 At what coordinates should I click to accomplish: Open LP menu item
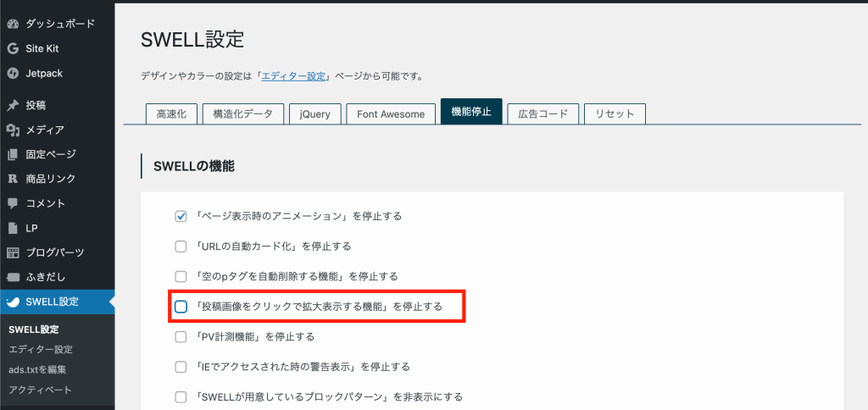58,228
